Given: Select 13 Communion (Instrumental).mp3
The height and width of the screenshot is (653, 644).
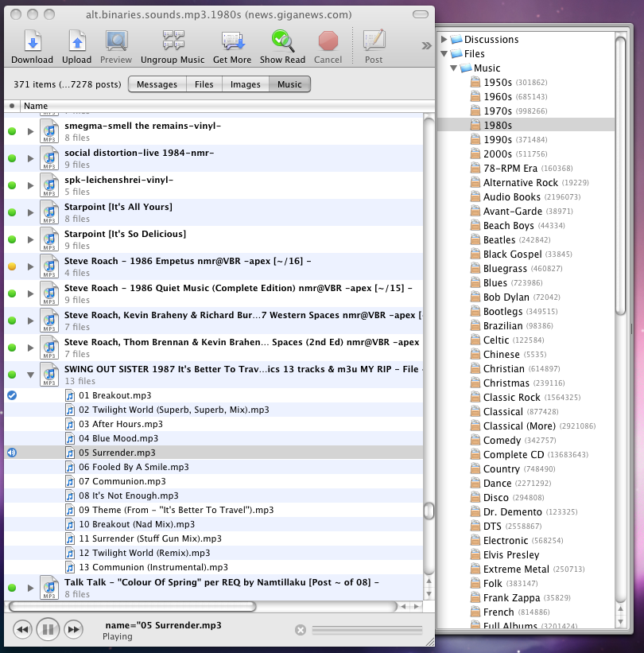Looking at the screenshot, I should coord(214,567).
